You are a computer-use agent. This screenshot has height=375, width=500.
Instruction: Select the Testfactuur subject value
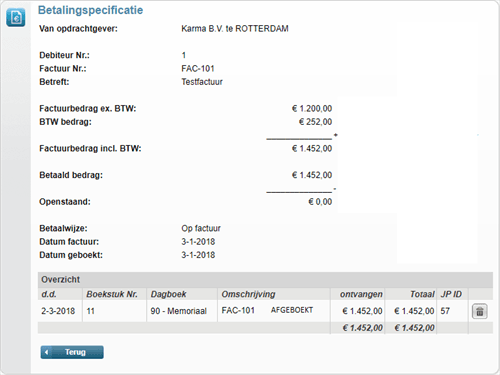tap(202, 82)
